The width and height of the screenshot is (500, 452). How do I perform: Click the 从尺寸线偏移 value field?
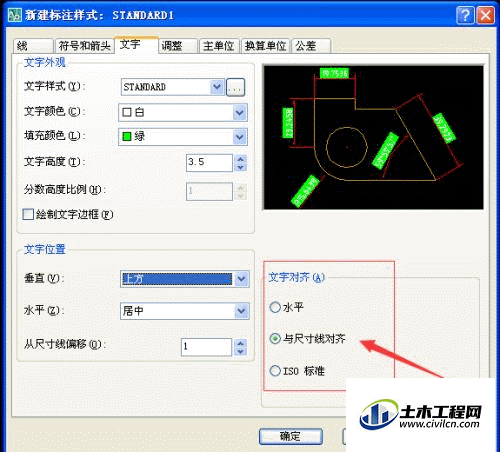206,347
